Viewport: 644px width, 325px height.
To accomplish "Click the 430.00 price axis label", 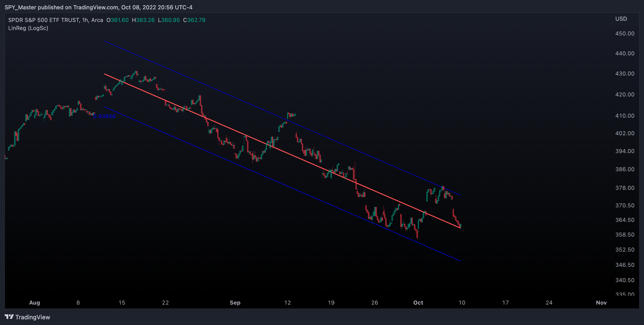I will 625,74.
